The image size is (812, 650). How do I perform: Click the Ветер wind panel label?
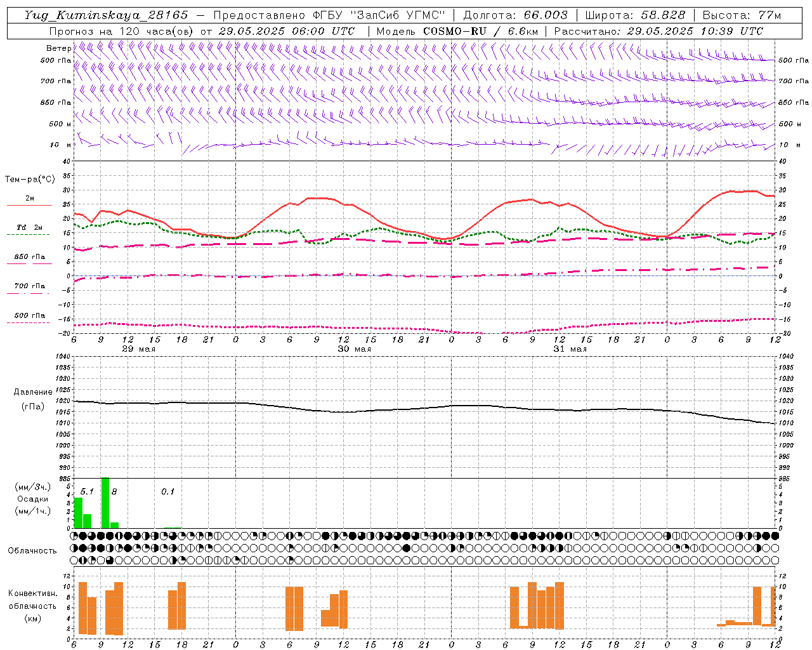click(x=58, y=48)
